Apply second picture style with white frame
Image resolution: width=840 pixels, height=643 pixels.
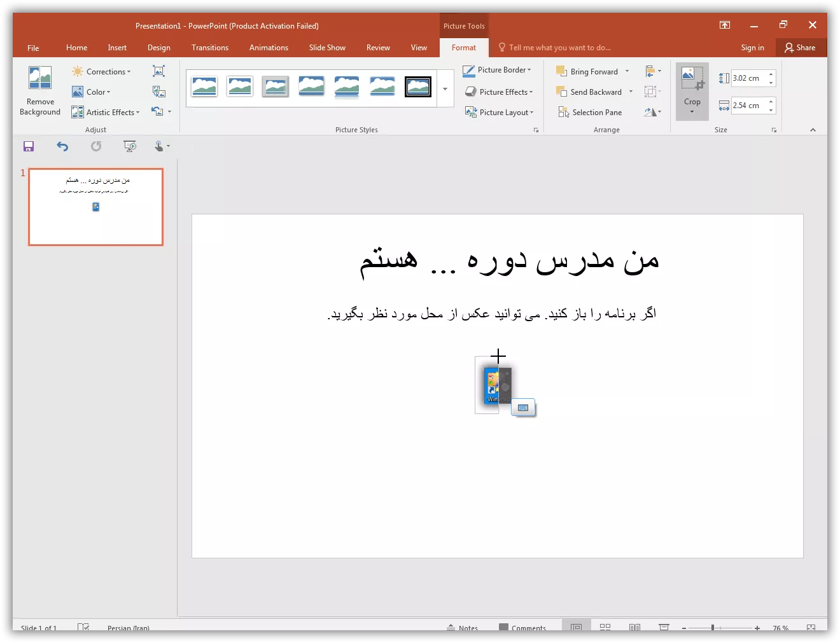pyautogui.click(x=240, y=86)
